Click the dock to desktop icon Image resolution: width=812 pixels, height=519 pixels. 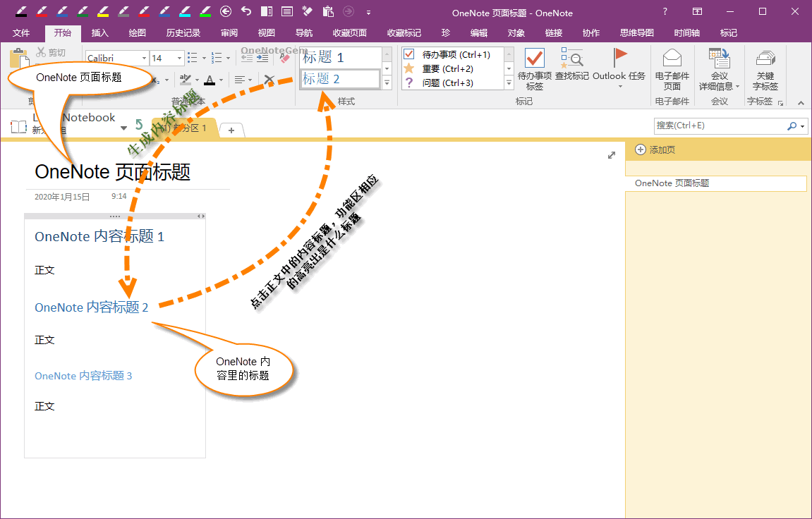pyautogui.click(x=267, y=11)
